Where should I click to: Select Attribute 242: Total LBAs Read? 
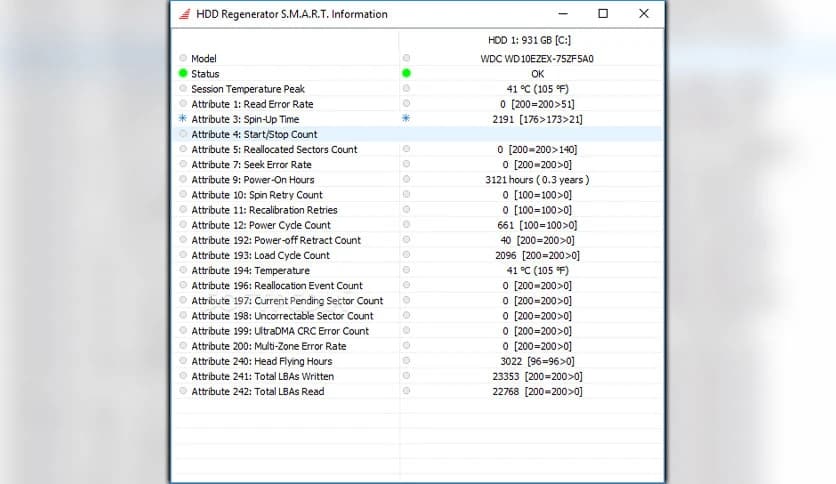point(258,392)
